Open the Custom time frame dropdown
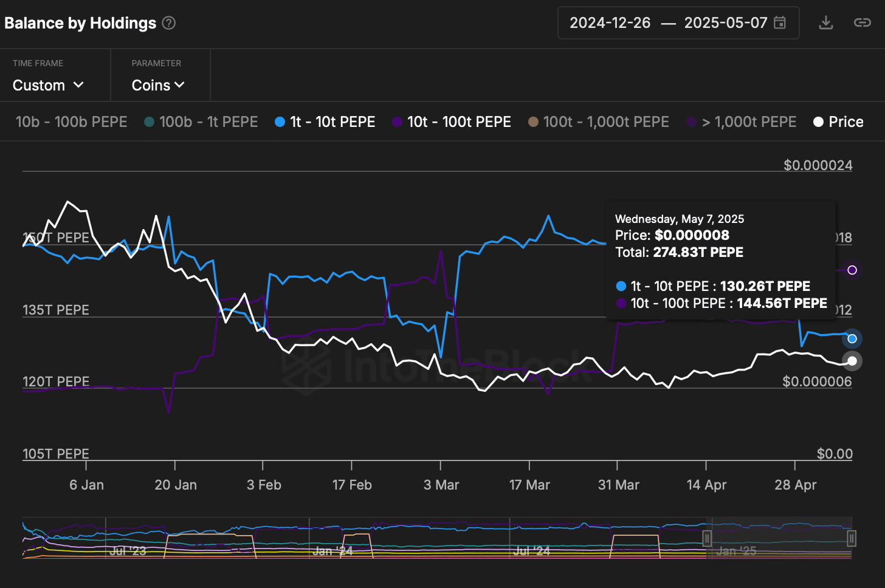This screenshot has height=588, width=885. pyautogui.click(x=48, y=85)
